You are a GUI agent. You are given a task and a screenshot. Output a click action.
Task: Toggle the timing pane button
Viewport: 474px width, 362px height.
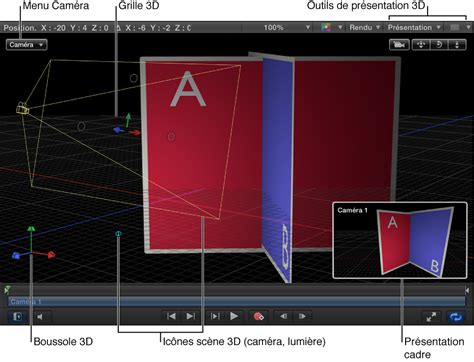[17, 316]
